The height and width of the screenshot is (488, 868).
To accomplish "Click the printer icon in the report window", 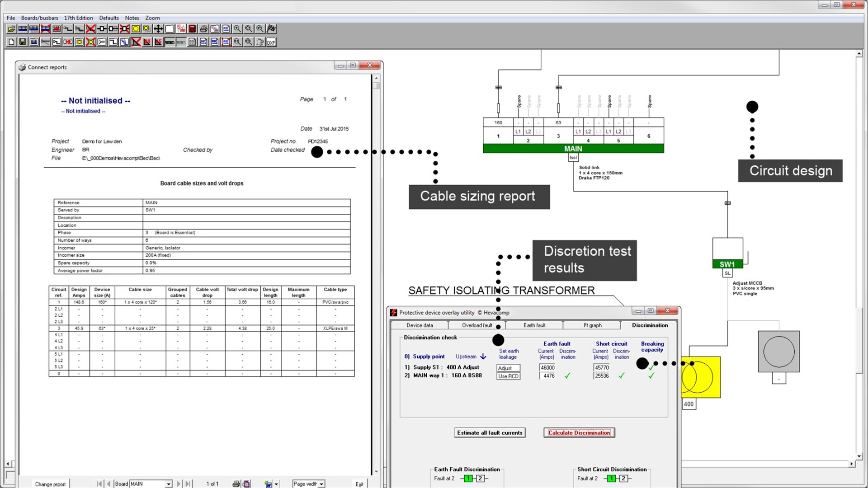I will 236,484.
